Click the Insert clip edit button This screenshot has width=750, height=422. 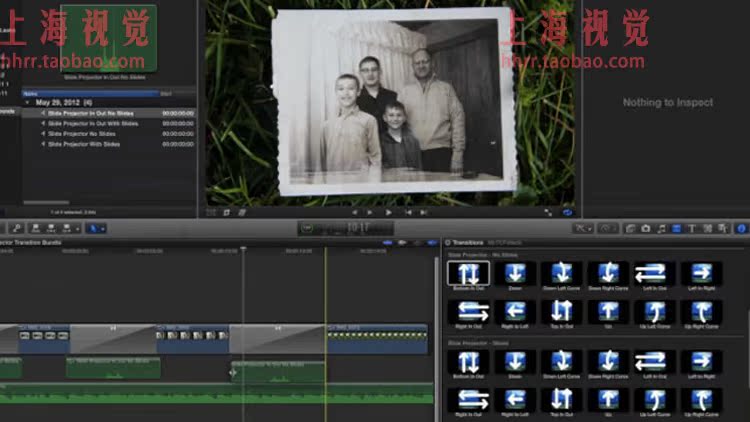51,229
